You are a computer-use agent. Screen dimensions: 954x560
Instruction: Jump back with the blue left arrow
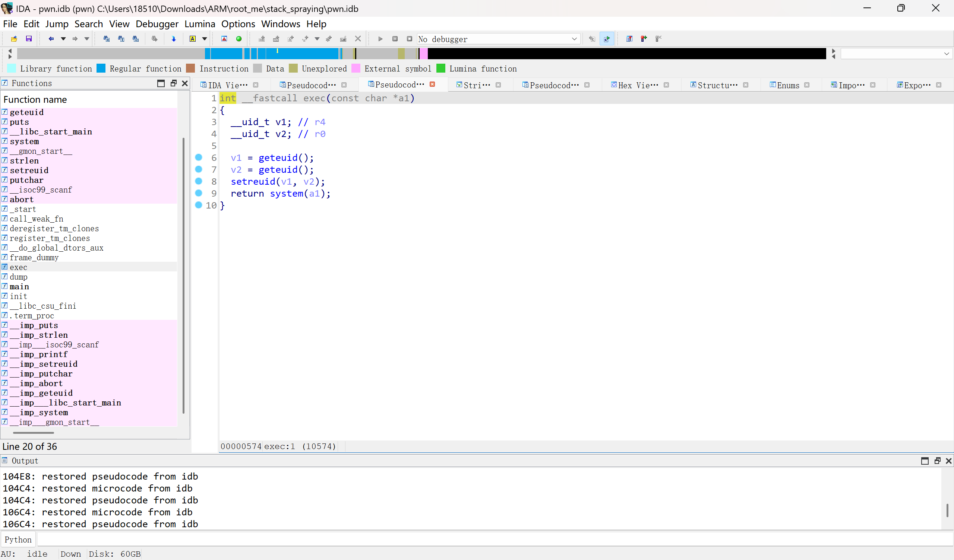tap(51, 39)
